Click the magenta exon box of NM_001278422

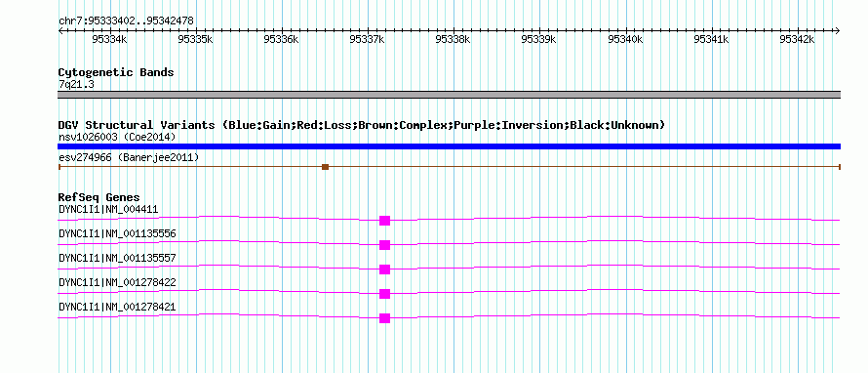(x=384, y=294)
